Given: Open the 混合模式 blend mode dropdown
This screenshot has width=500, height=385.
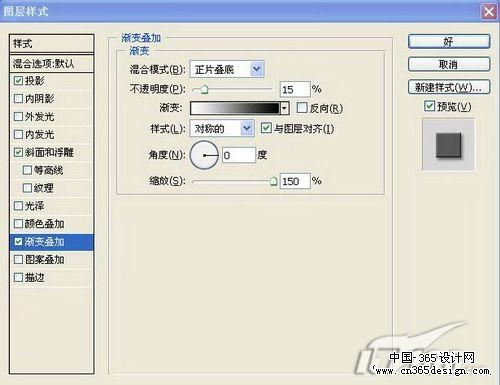Looking at the screenshot, I should (x=227, y=69).
